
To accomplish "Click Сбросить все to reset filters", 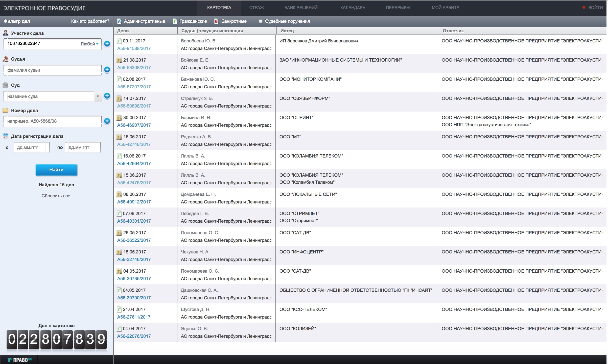I will coord(56,196).
